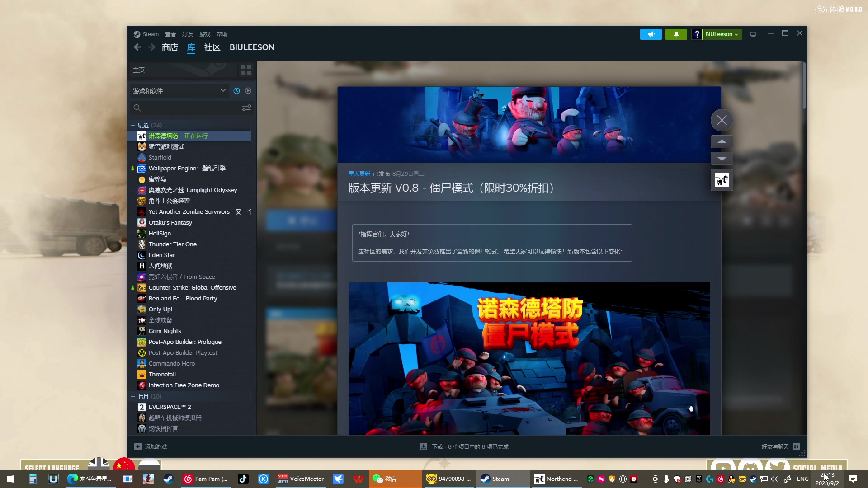Select 猛兽派对测试 in library list
This screenshot has width=868, height=488.
189,147
